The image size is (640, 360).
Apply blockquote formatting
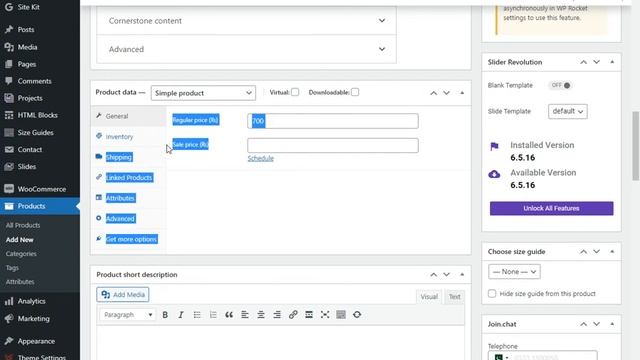[x=229, y=315]
